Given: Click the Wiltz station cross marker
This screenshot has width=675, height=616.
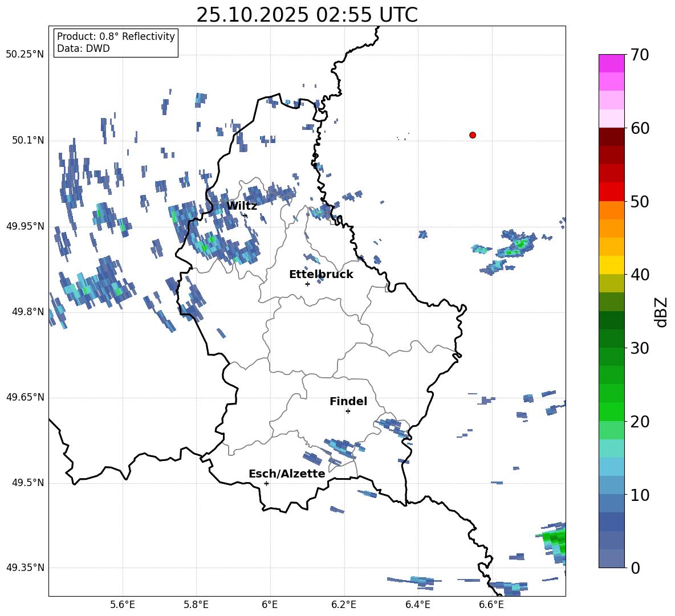Looking at the screenshot, I should 245,215.
